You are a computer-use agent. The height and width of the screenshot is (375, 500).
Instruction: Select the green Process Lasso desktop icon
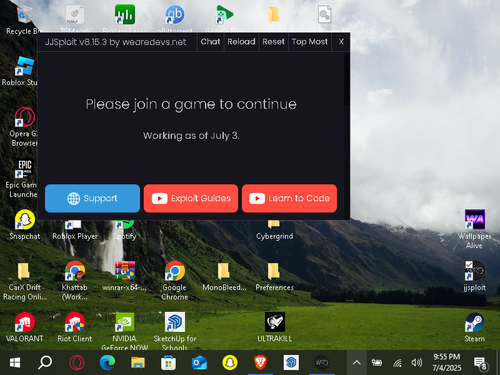tap(125, 15)
